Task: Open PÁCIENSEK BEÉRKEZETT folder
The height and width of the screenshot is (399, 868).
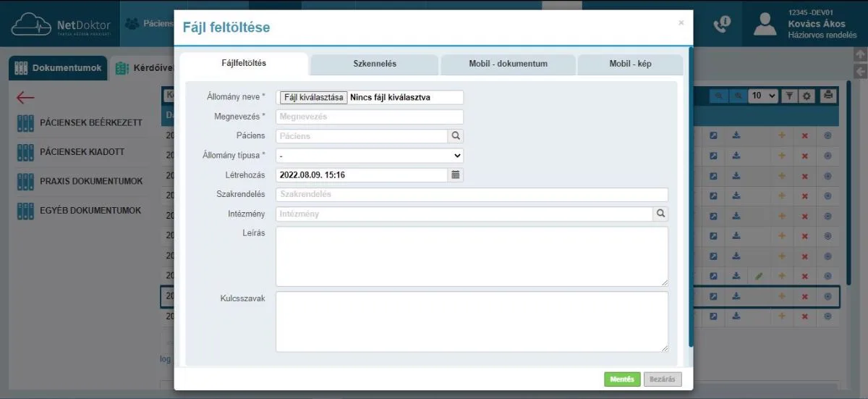Action: tap(80, 123)
